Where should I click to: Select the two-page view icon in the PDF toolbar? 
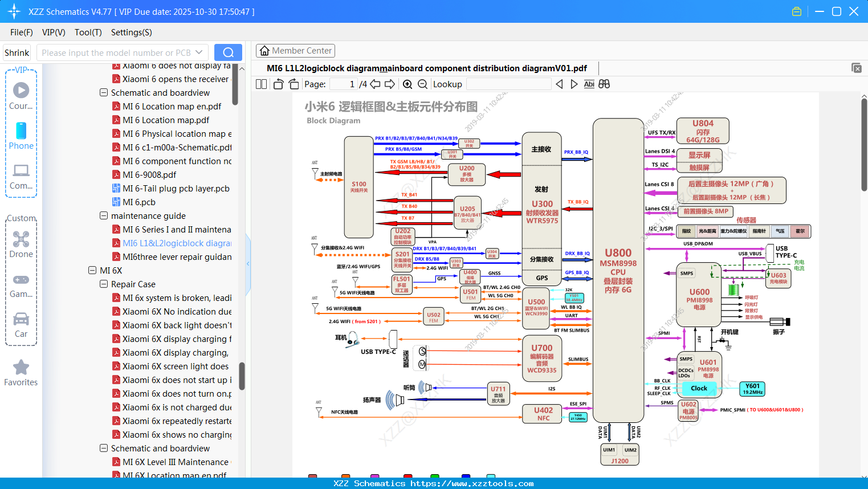[x=260, y=83]
